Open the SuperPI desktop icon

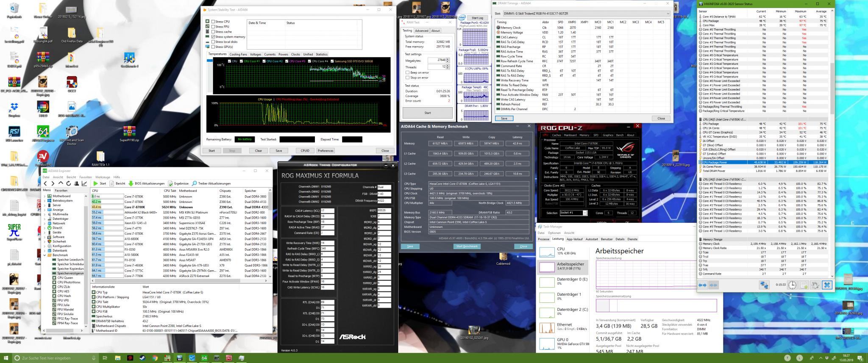(x=14, y=232)
